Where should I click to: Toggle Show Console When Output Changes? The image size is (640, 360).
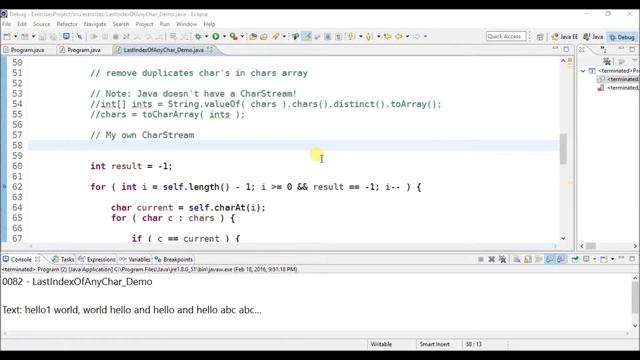pyautogui.click(x=550, y=260)
